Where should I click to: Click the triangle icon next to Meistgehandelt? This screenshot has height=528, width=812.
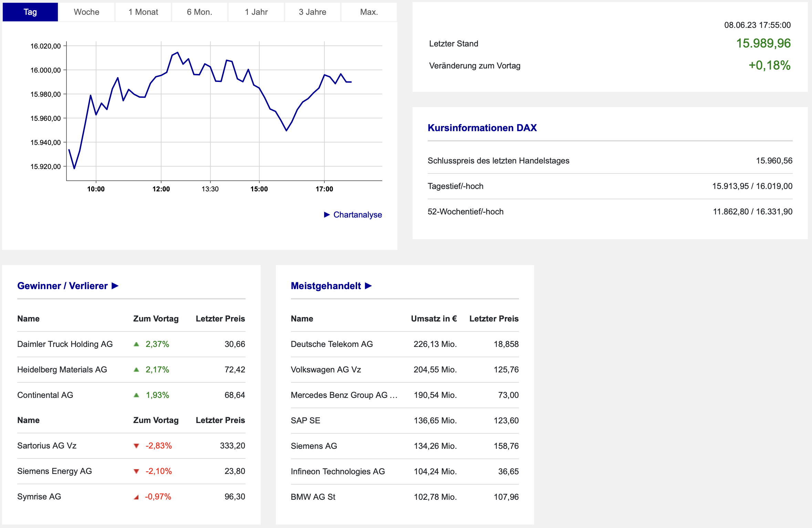pyautogui.click(x=368, y=286)
